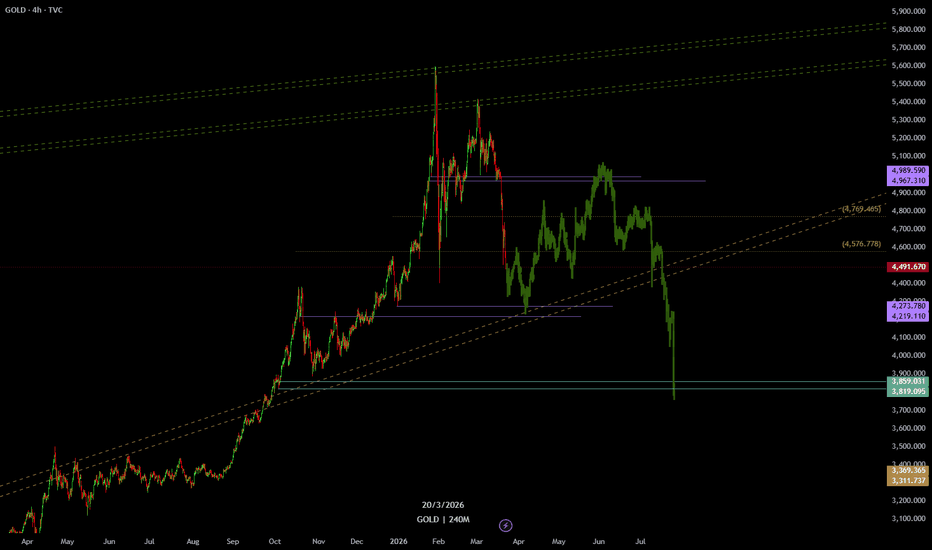Click the tan 3,311.737 price label
Image resolution: width=932 pixels, height=550 pixels.
click(x=908, y=481)
